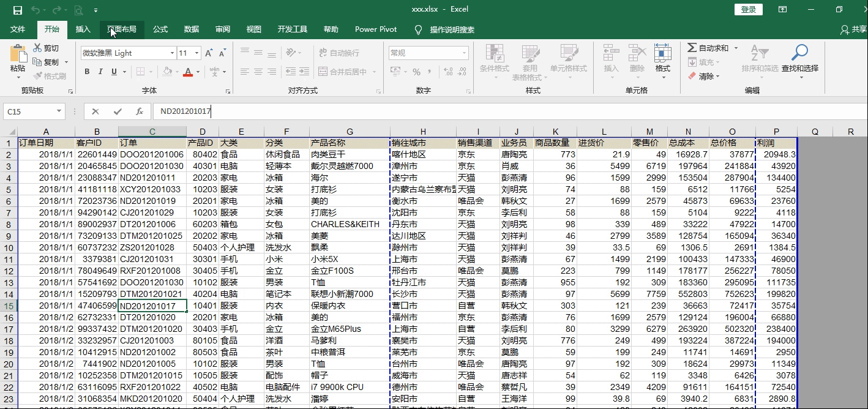
Task: Expand the AutoSum dropdown arrow
Action: [x=736, y=48]
